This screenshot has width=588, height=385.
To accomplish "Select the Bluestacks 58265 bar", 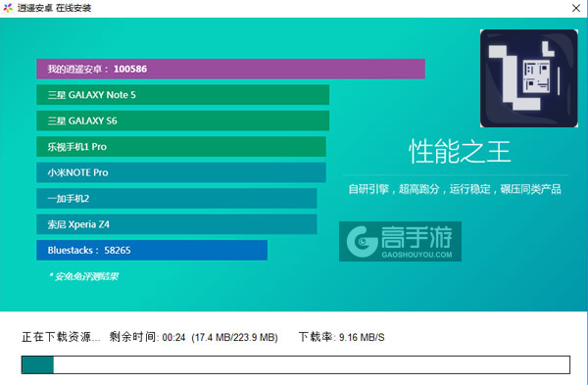I will [x=152, y=250].
